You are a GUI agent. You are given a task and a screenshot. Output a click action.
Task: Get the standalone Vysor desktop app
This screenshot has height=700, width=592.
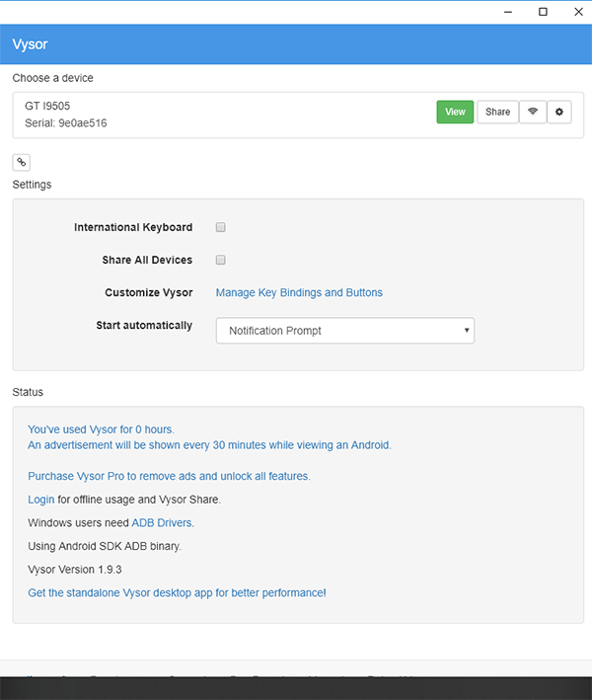pyautogui.click(x=177, y=592)
